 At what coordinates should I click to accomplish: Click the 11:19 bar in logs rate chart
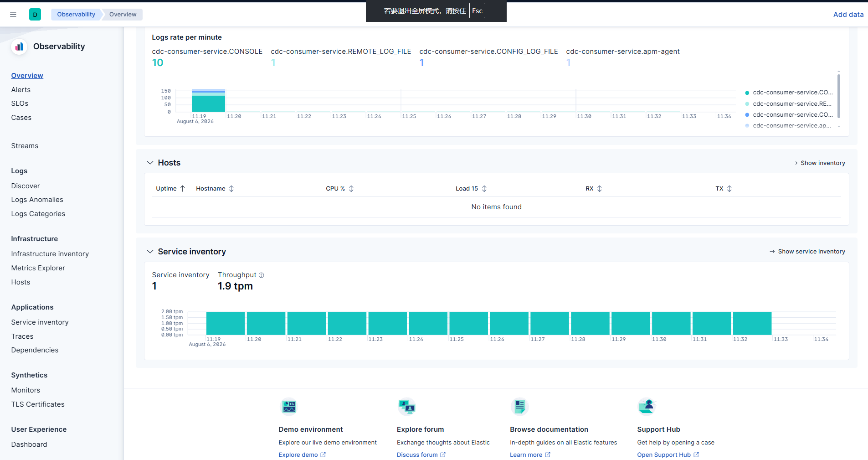pyautogui.click(x=208, y=101)
